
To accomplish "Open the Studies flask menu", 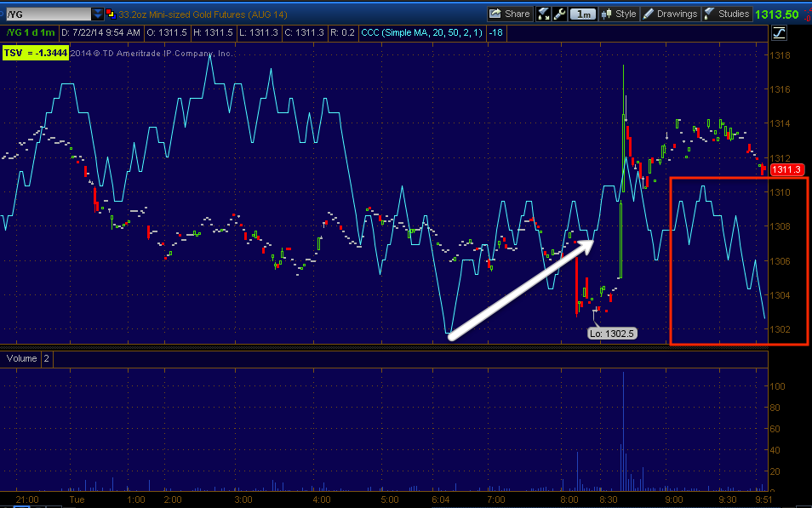I will (x=727, y=14).
